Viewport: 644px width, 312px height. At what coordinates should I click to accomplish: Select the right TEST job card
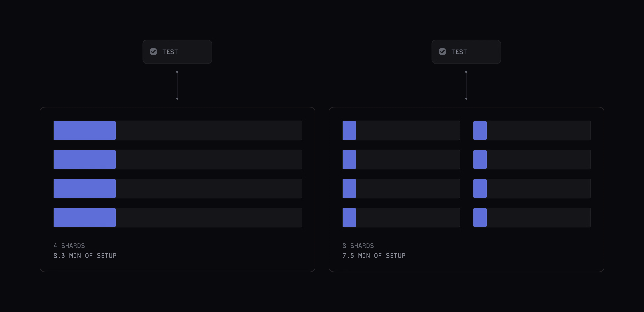[x=466, y=52]
